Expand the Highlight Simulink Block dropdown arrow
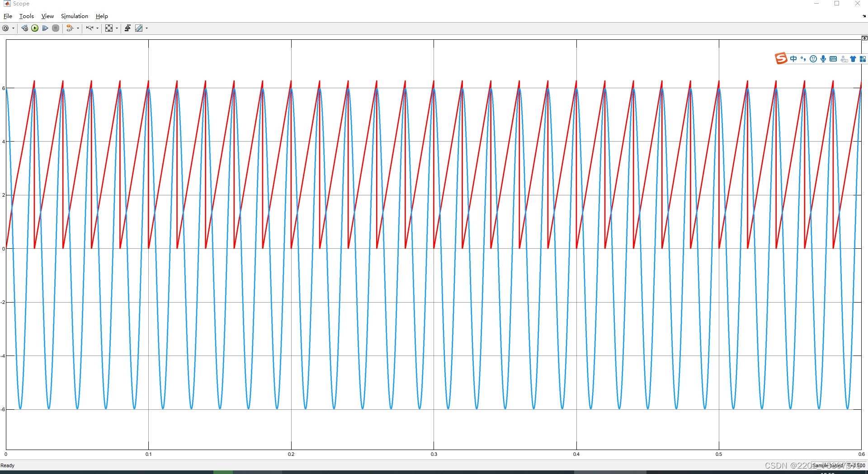 click(78, 28)
